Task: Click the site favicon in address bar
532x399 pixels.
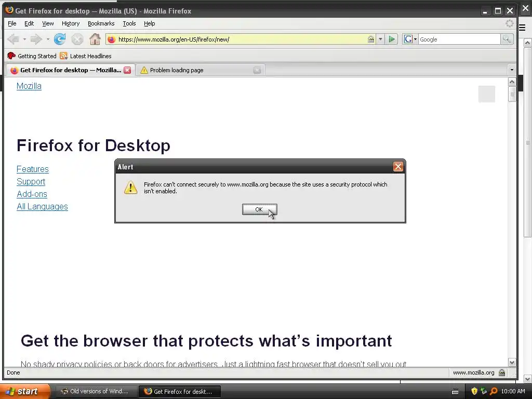Action: tap(111, 39)
